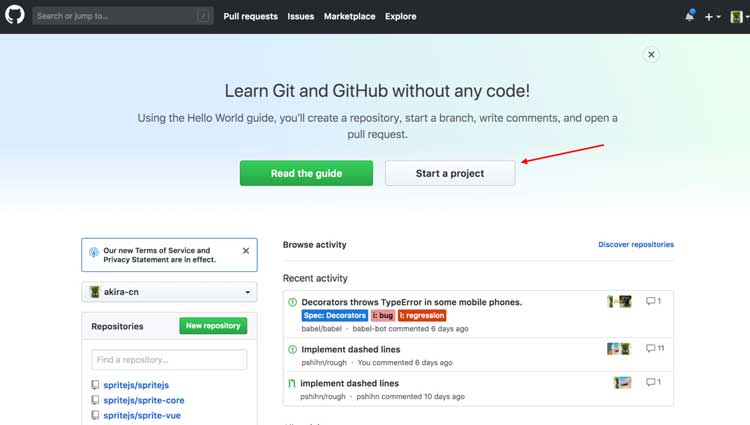Open Marketplace in top navigation
This screenshot has width=750, height=425.
(x=349, y=16)
